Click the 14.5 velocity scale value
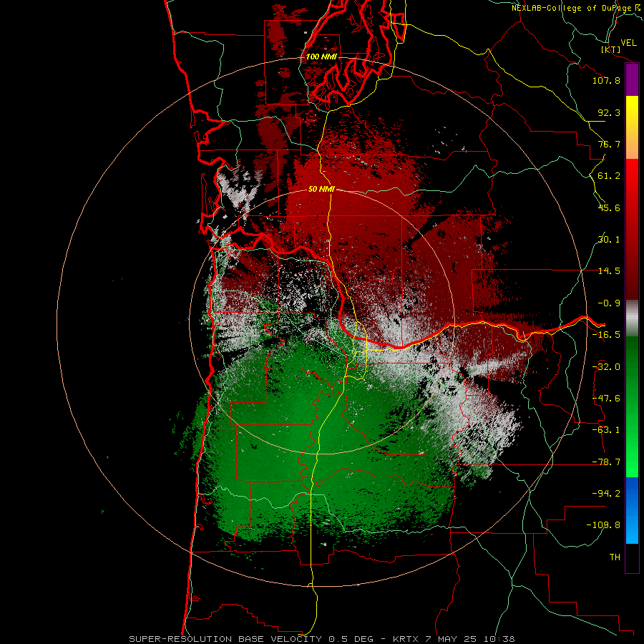This screenshot has height=644, width=644. point(609,271)
